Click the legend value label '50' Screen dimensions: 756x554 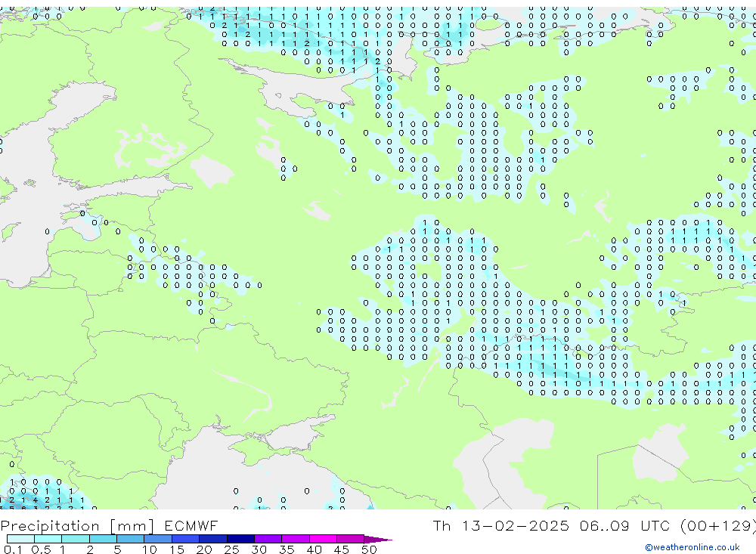(369, 549)
